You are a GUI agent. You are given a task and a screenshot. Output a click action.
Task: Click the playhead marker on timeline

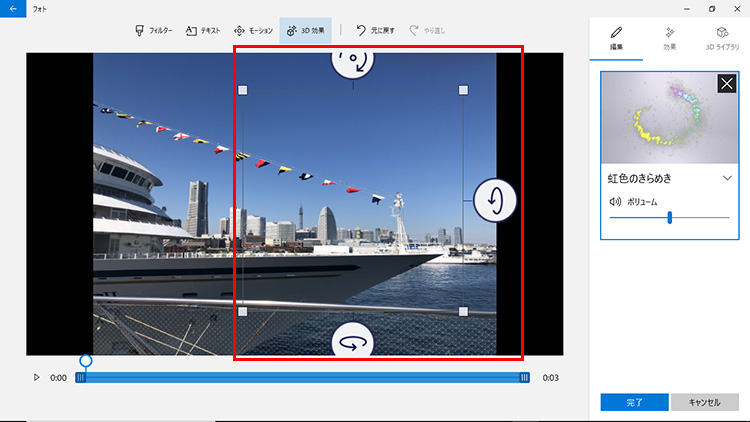coord(86,360)
